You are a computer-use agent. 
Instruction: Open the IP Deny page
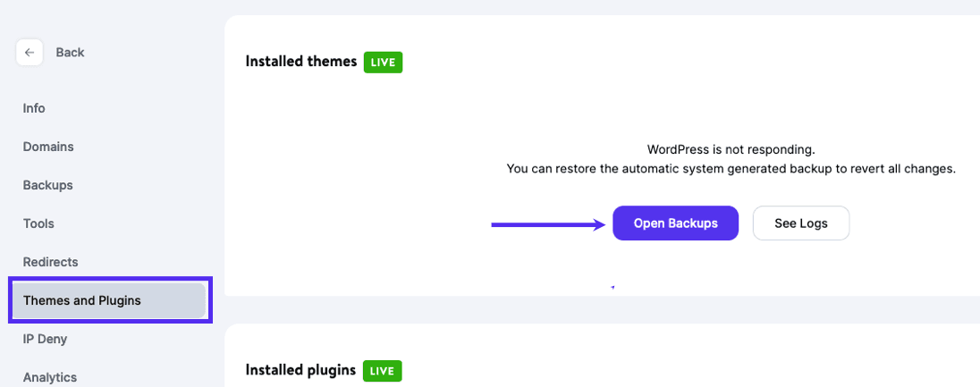[x=45, y=339]
